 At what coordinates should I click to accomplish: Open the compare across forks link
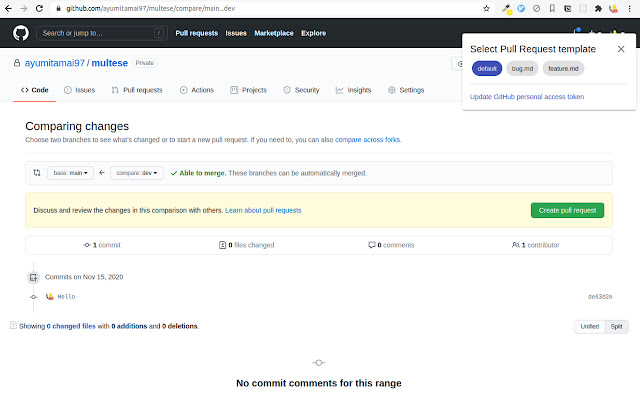point(367,140)
